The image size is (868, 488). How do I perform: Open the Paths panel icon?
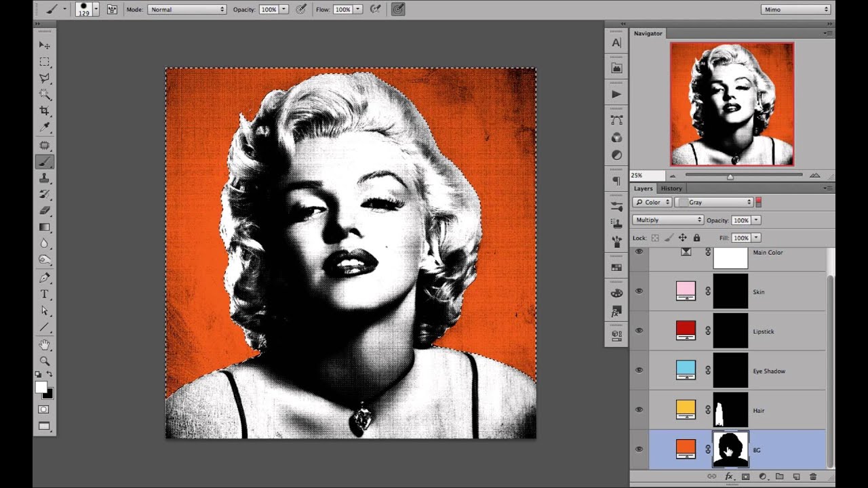coord(616,120)
